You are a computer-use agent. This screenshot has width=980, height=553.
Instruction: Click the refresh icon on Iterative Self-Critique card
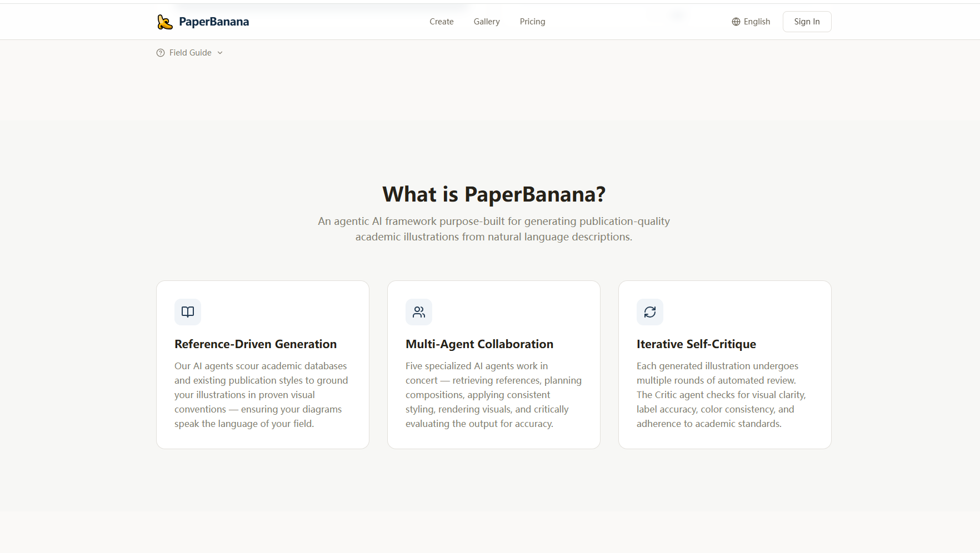coord(650,311)
